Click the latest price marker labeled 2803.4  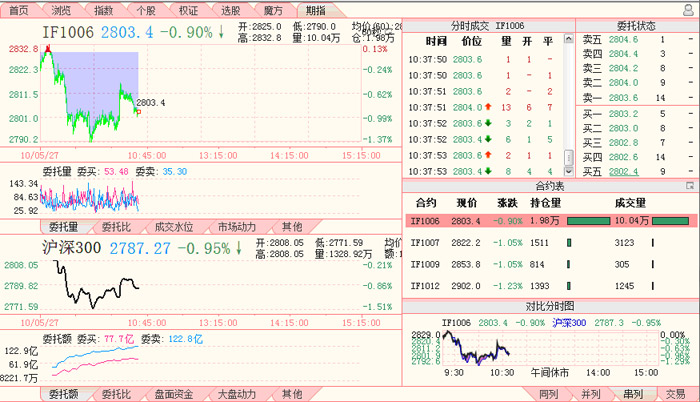(x=138, y=112)
